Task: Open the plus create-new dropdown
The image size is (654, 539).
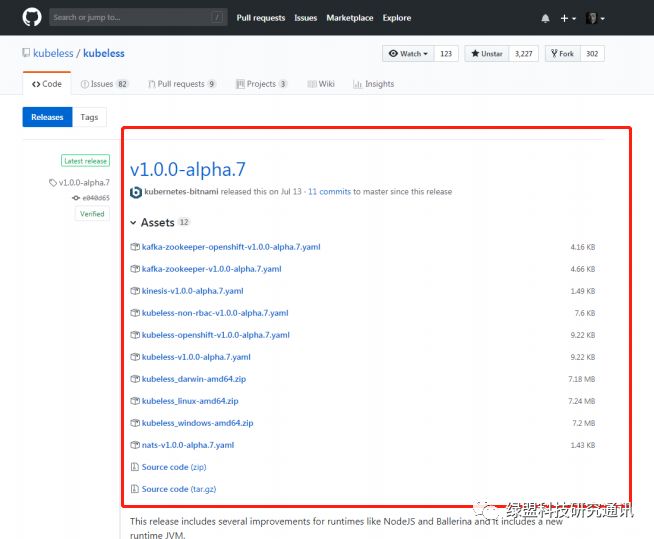Action: pos(568,18)
